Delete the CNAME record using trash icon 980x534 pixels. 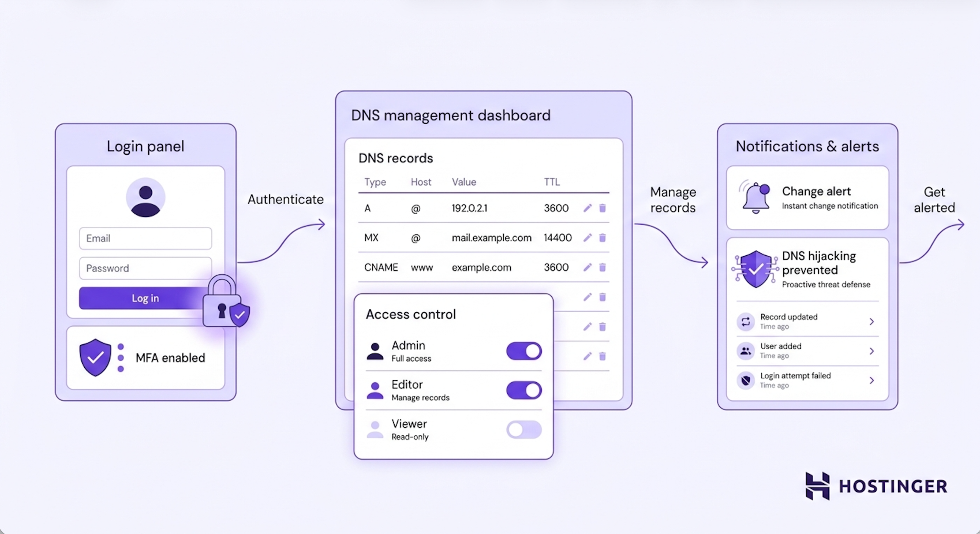coord(602,267)
